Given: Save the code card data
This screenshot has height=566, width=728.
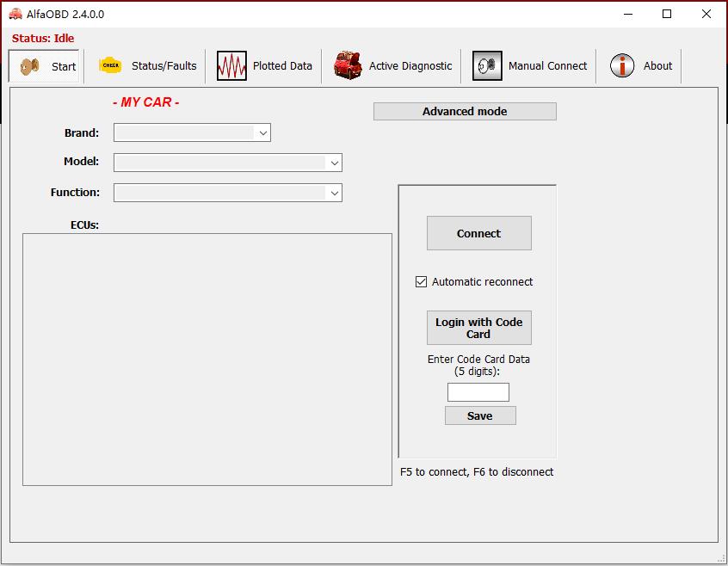Looking at the screenshot, I should 480,415.
